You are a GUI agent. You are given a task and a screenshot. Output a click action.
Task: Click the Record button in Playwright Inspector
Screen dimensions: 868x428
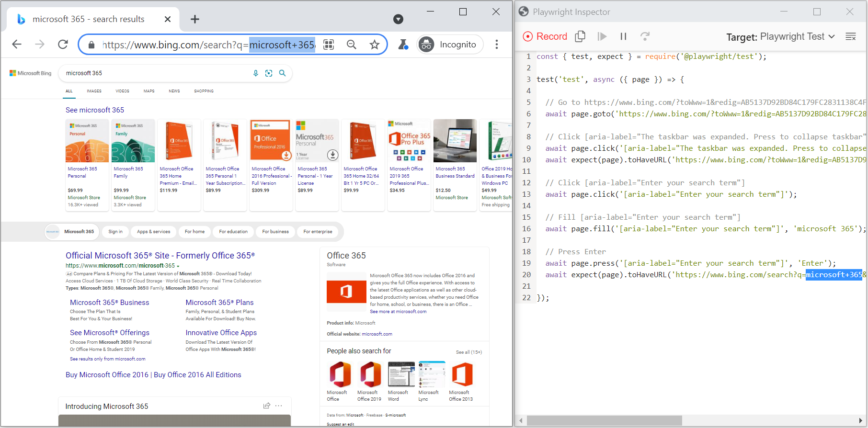[x=545, y=36]
